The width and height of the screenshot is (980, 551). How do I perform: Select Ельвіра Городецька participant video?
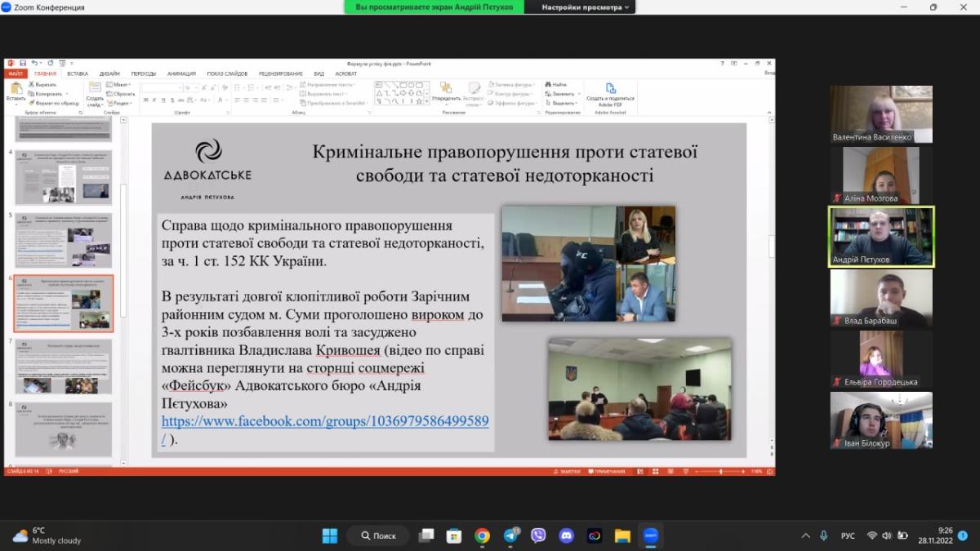[x=881, y=359]
